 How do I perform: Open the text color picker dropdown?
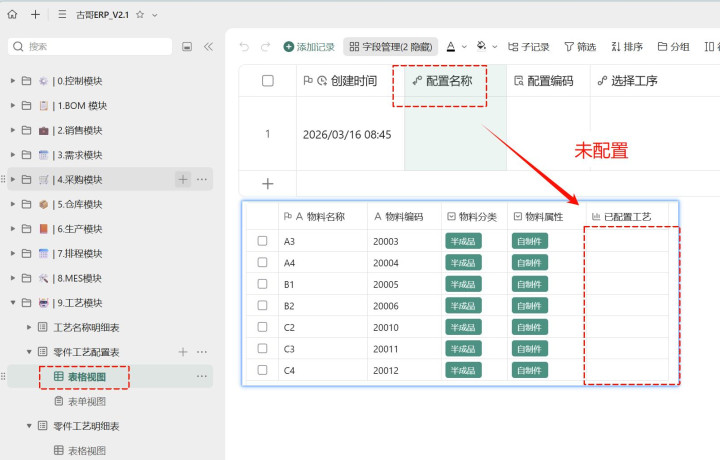coord(455,46)
